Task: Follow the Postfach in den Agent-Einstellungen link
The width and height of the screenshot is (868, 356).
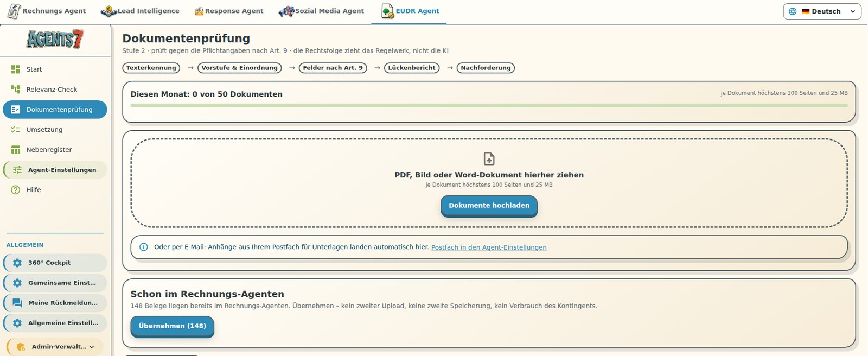Action: (x=489, y=247)
